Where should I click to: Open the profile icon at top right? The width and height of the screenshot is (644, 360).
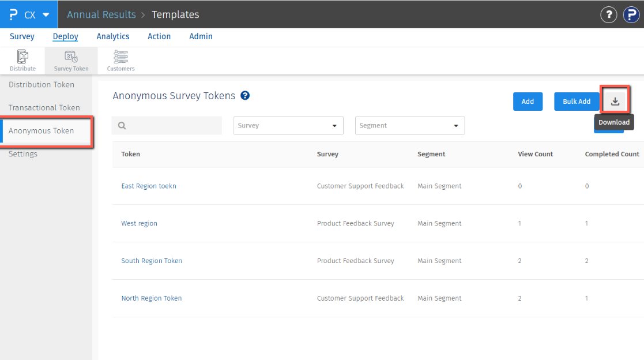[631, 14]
